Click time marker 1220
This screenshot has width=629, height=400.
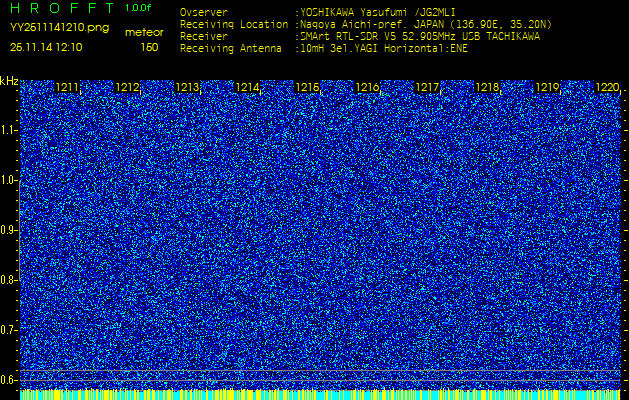607,87
